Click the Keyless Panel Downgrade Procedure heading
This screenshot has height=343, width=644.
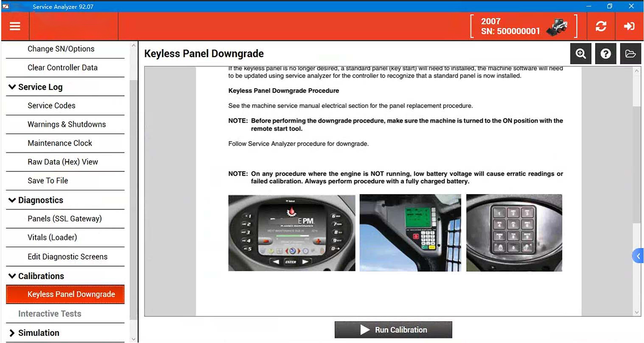[283, 91]
